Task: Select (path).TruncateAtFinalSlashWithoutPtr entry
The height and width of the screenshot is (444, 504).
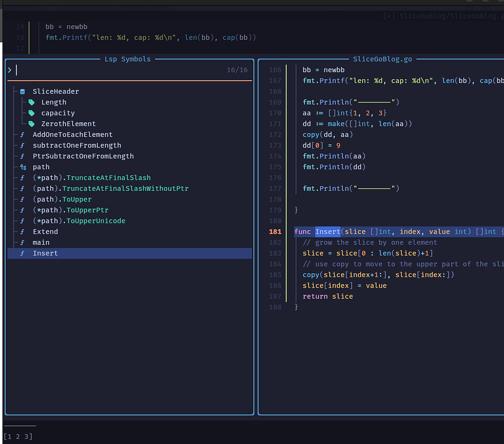Action: (x=110, y=189)
